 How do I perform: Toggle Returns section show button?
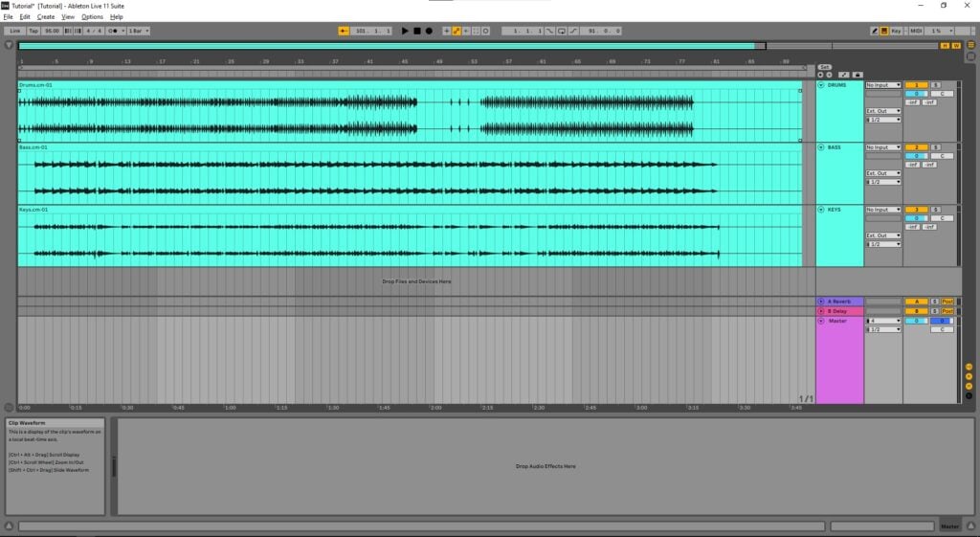tap(969, 376)
